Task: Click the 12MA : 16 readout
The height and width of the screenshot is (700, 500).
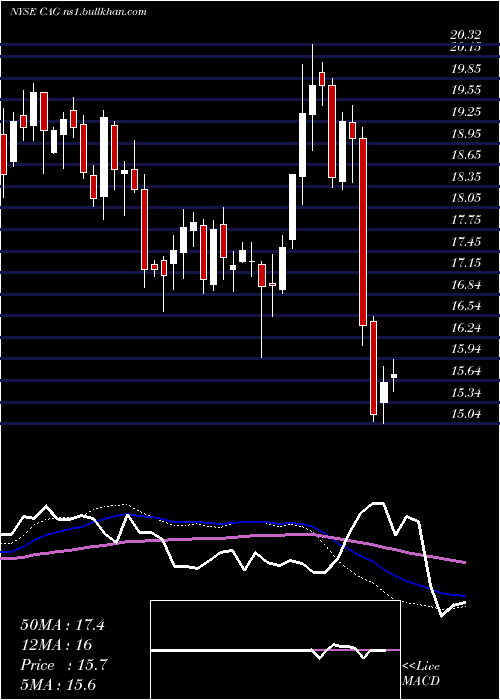Action: tap(56, 645)
